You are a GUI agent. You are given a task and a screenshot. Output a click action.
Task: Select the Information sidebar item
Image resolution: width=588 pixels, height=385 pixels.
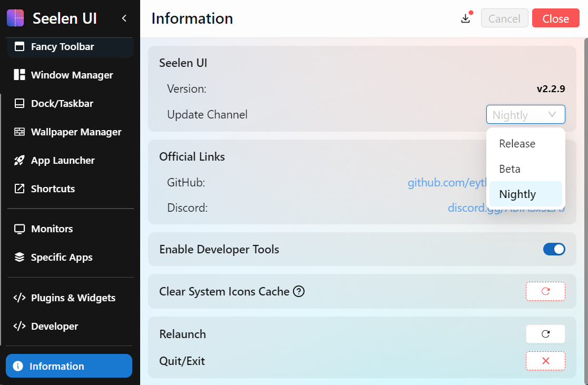pyautogui.click(x=69, y=366)
